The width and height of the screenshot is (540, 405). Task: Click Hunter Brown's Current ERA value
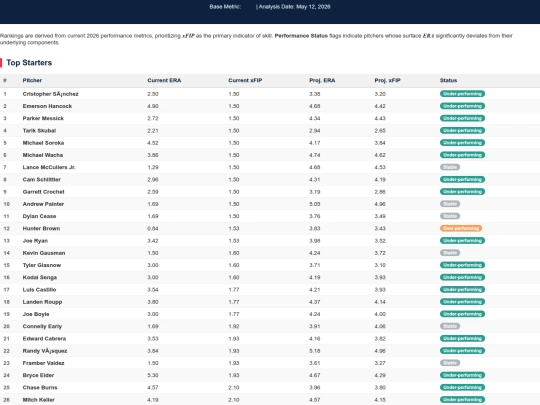[153, 228]
